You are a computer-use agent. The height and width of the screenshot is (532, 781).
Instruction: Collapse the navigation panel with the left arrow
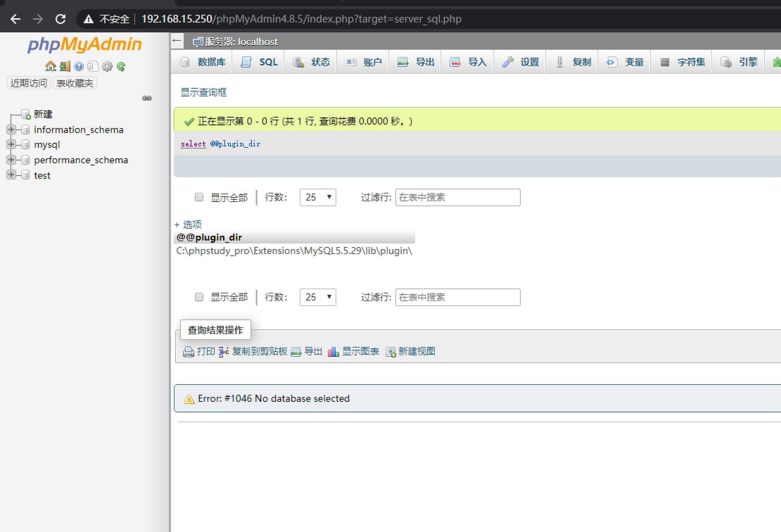click(x=177, y=41)
